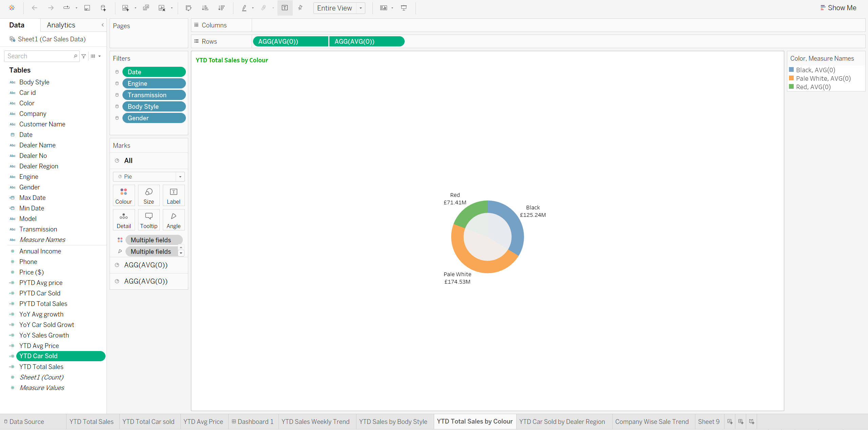The height and width of the screenshot is (430, 868).
Task: Click the Save icon in toolbar
Action: click(87, 8)
